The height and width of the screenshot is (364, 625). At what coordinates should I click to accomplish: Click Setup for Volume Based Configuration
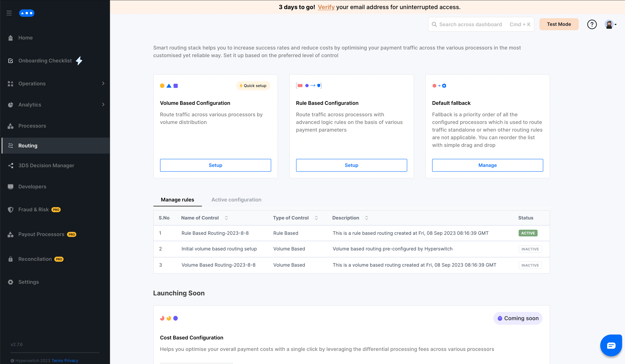point(215,165)
